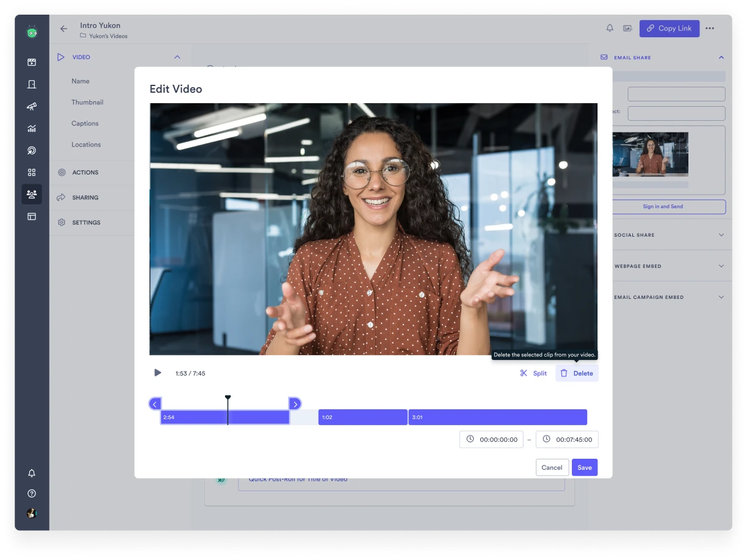Screen dimensions: 747x560
Task: Select Name under Video
Action: [x=81, y=81]
